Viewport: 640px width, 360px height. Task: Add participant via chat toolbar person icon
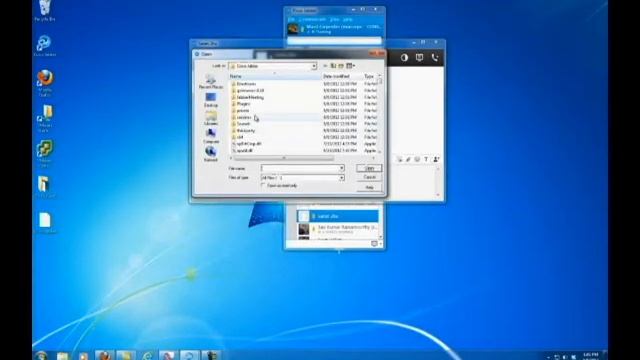pos(436,159)
